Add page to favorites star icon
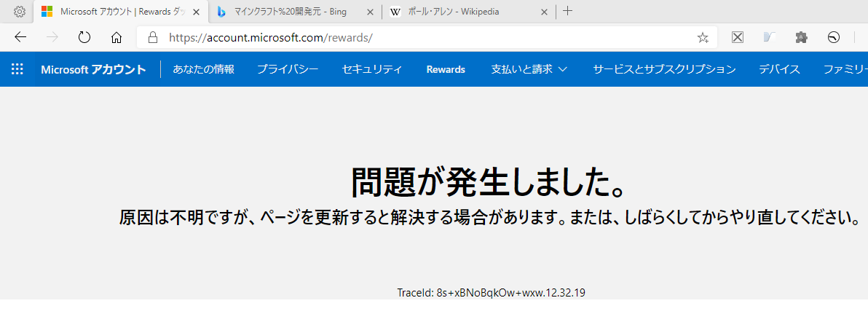The image size is (868, 314). click(703, 37)
